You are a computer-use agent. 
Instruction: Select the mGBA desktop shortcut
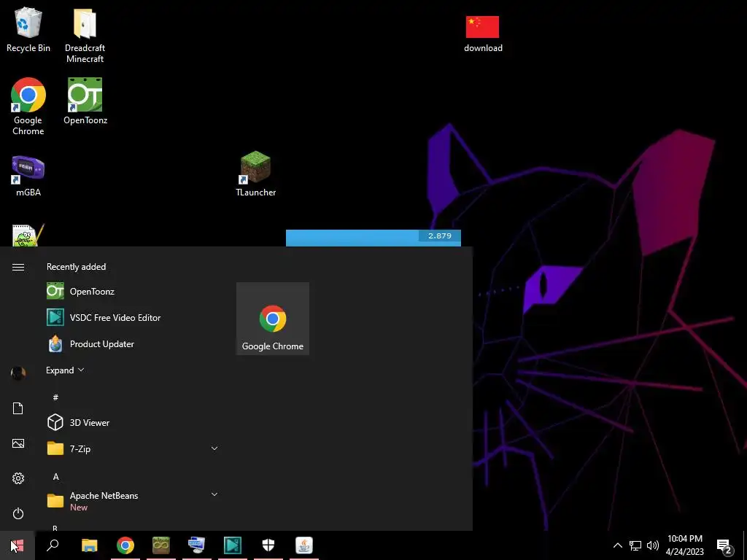(x=28, y=176)
